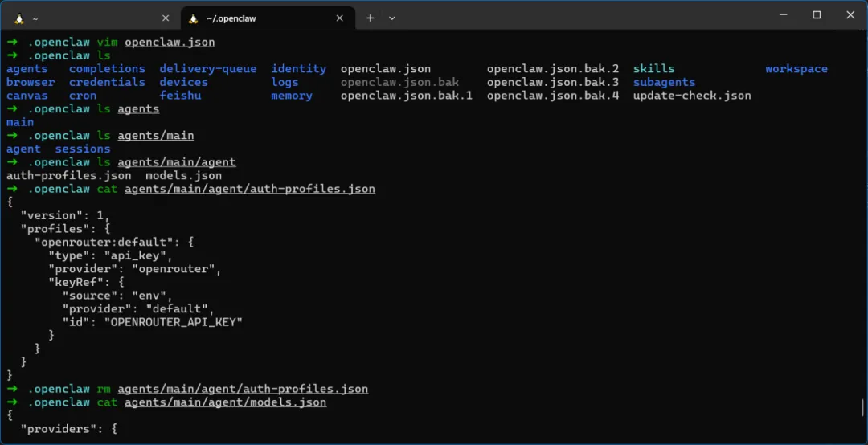Maximize the terminal window

(817, 14)
